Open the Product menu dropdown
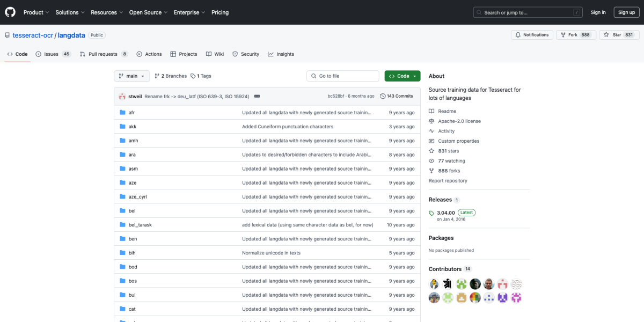Screen dimensions: 644x322 (36, 12)
